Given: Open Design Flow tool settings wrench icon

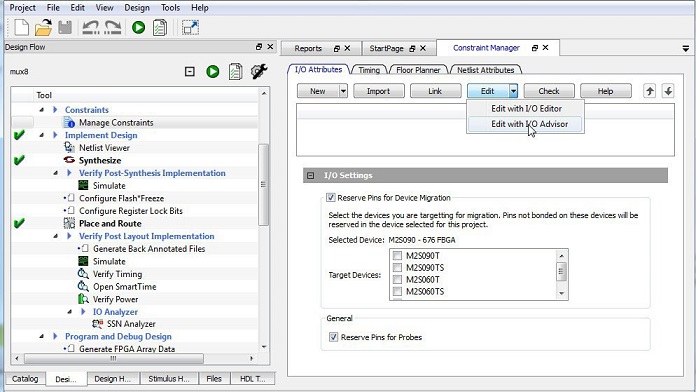Looking at the screenshot, I should click(x=259, y=71).
